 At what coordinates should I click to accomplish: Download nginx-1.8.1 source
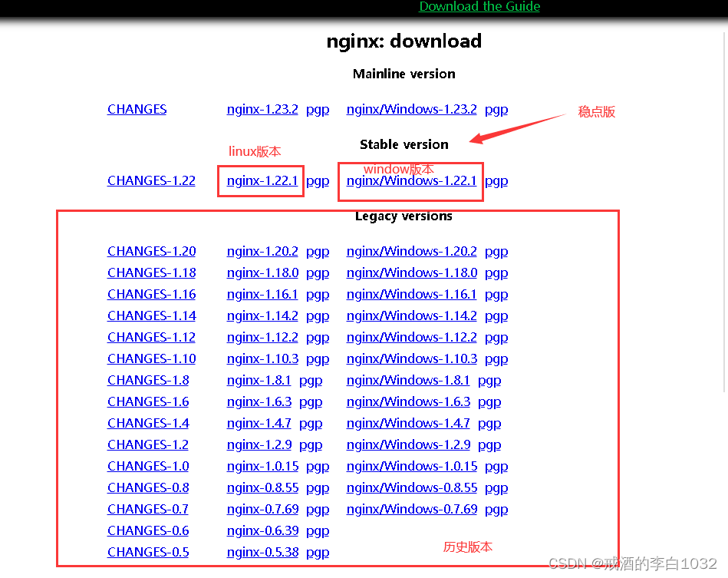click(259, 380)
